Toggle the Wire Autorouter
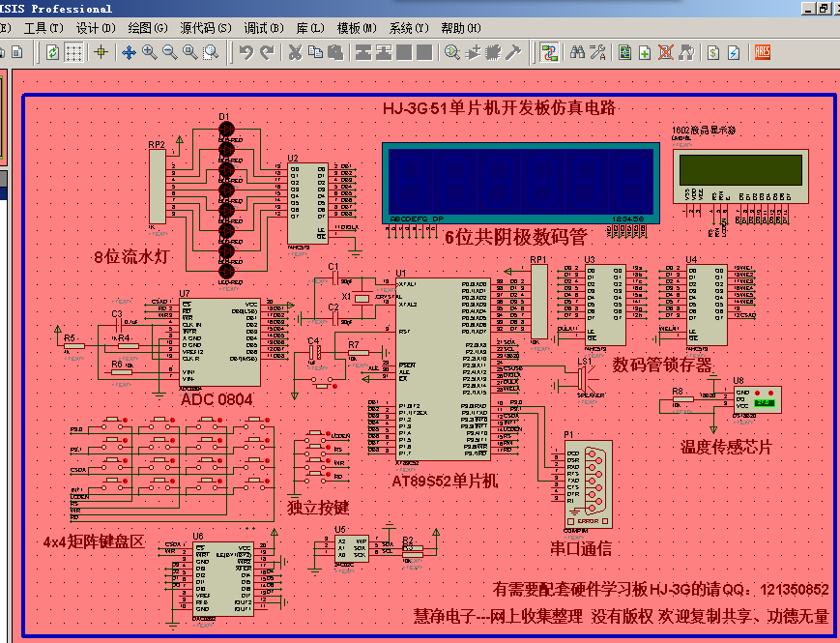This screenshot has width=840, height=643. point(549,52)
